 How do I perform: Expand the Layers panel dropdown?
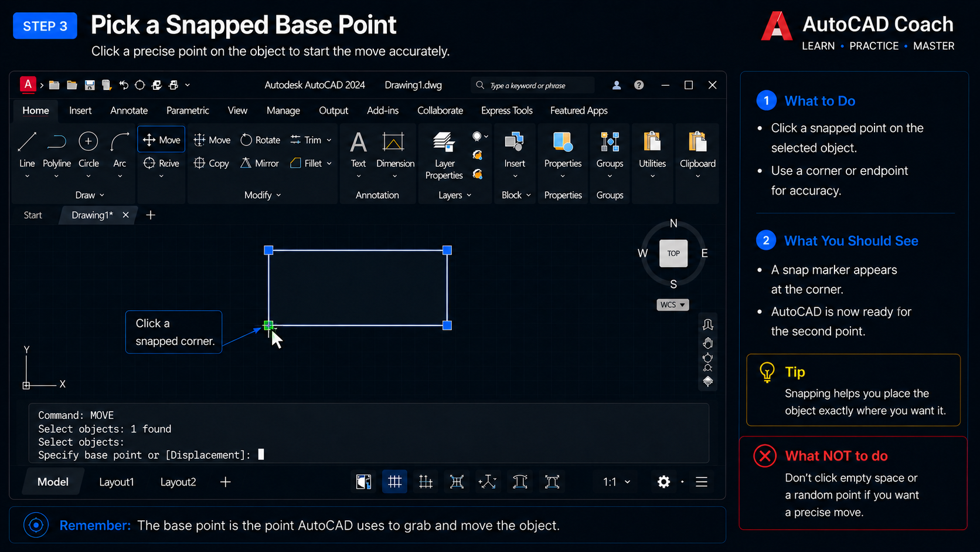[x=455, y=195]
